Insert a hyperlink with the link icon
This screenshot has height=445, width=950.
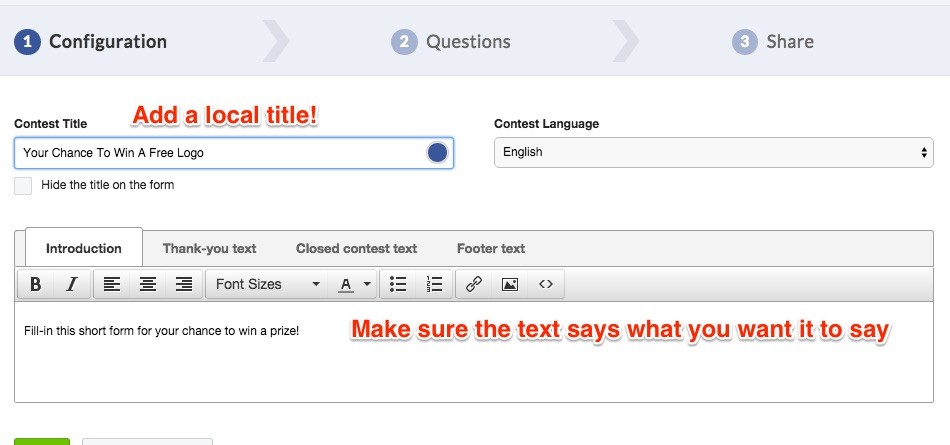474,284
